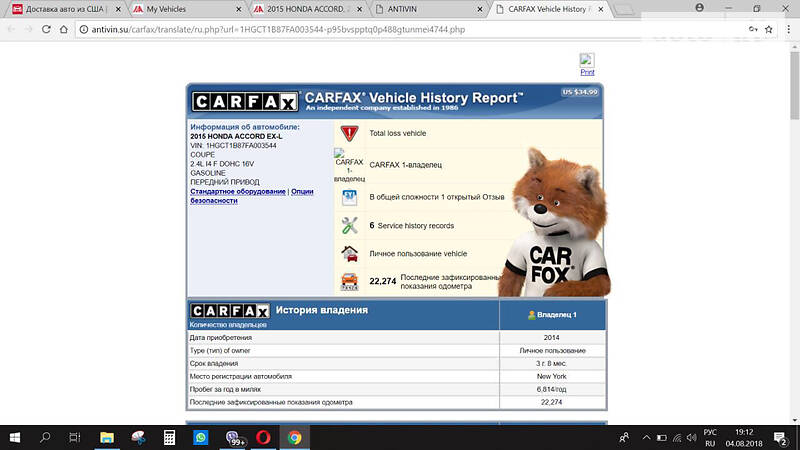Click the Chrome icon on the taskbar
Viewport: 800px width, 450px height.
pos(294,437)
